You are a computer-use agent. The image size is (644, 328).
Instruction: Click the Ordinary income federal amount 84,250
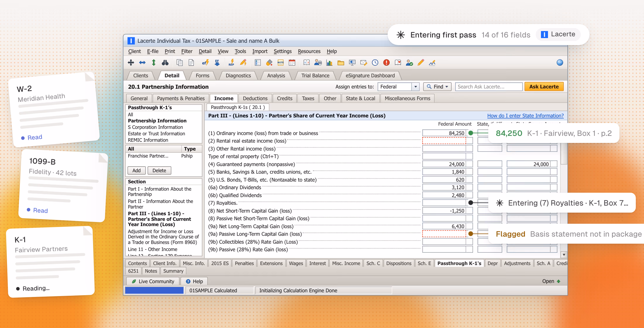pos(444,133)
